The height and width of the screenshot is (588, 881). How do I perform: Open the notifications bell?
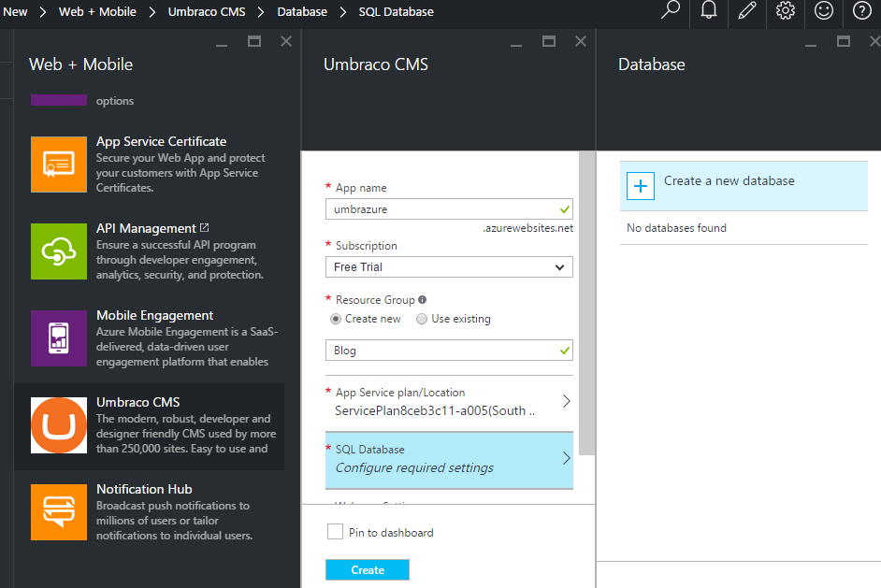click(709, 10)
